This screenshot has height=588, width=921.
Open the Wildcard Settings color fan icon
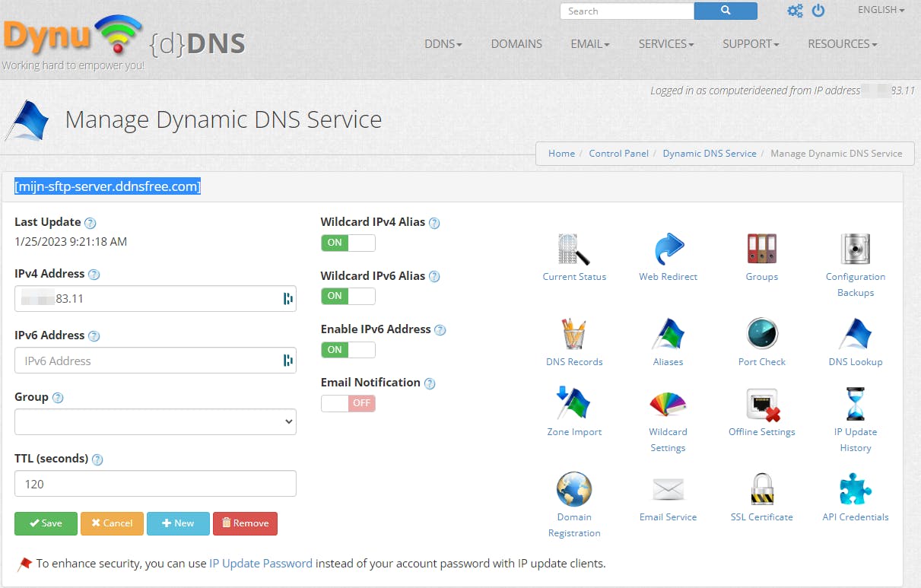pos(669,404)
